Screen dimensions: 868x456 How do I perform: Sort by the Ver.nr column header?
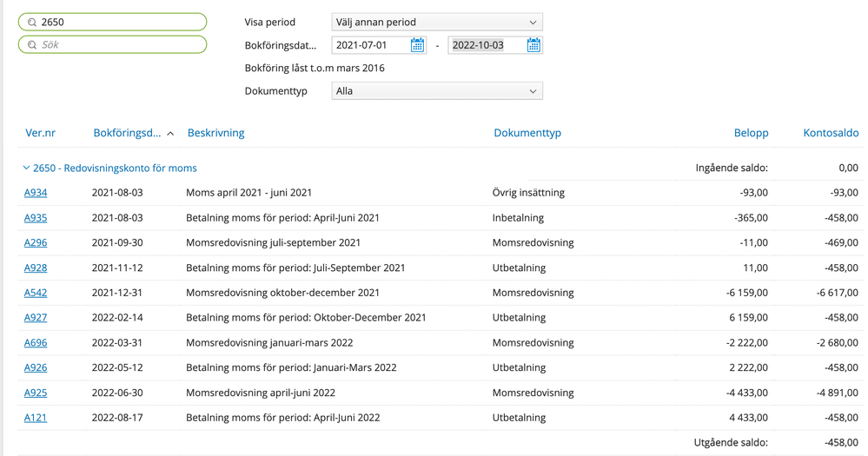tap(40, 133)
